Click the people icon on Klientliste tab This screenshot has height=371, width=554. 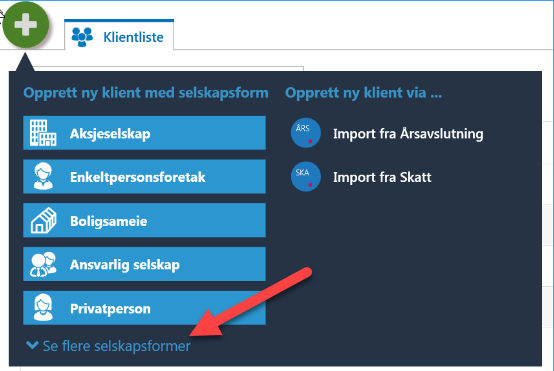(82, 37)
